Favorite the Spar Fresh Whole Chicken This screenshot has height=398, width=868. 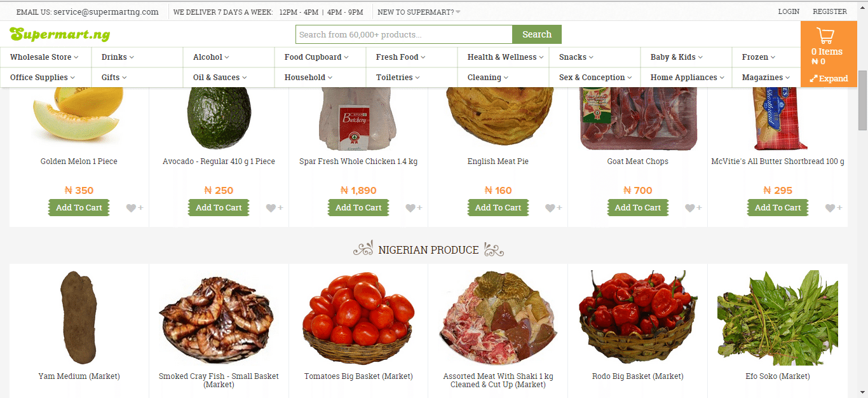click(x=410, y=208)
